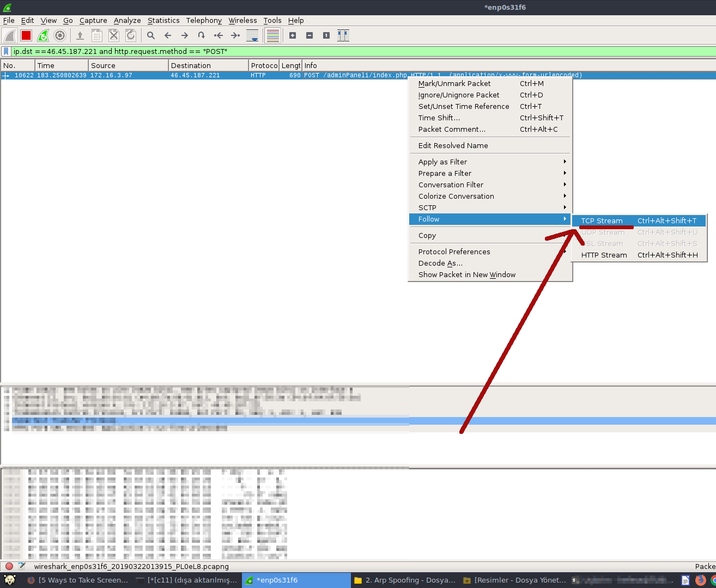Stop the capture with the red square
The width and height of the screenshot is (716, 588).
tap(26, 36)
